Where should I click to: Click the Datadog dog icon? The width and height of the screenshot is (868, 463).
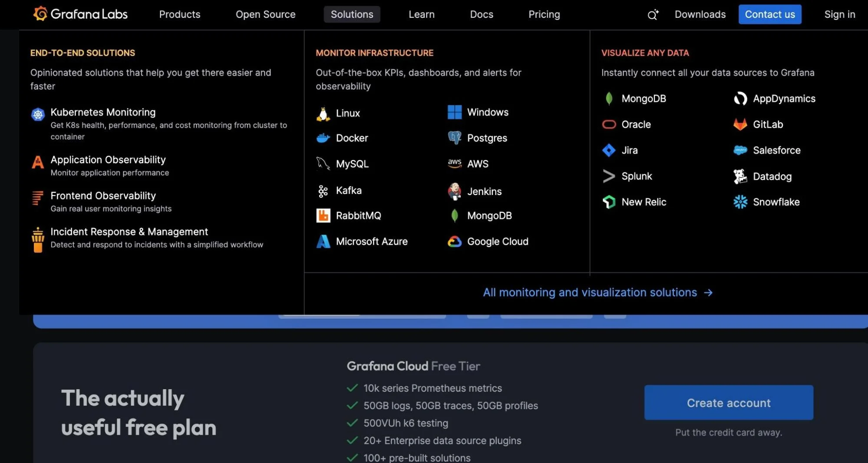coord(740,176)
